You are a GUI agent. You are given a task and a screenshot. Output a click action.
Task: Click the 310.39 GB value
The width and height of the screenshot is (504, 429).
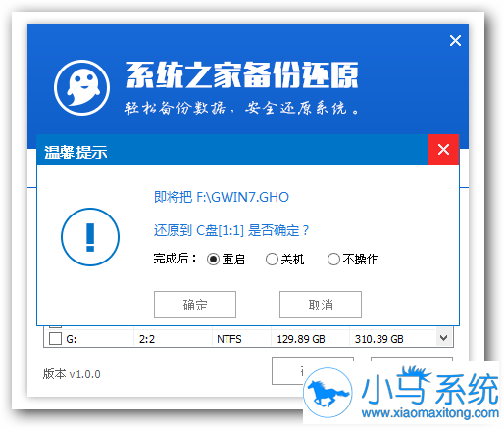[379, 339]
